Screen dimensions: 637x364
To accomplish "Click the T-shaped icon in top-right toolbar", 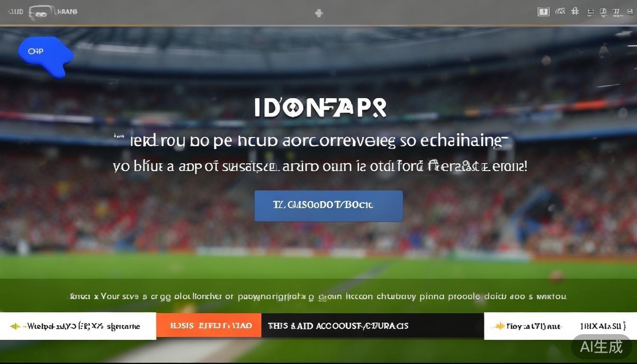I will click(617, 11).
